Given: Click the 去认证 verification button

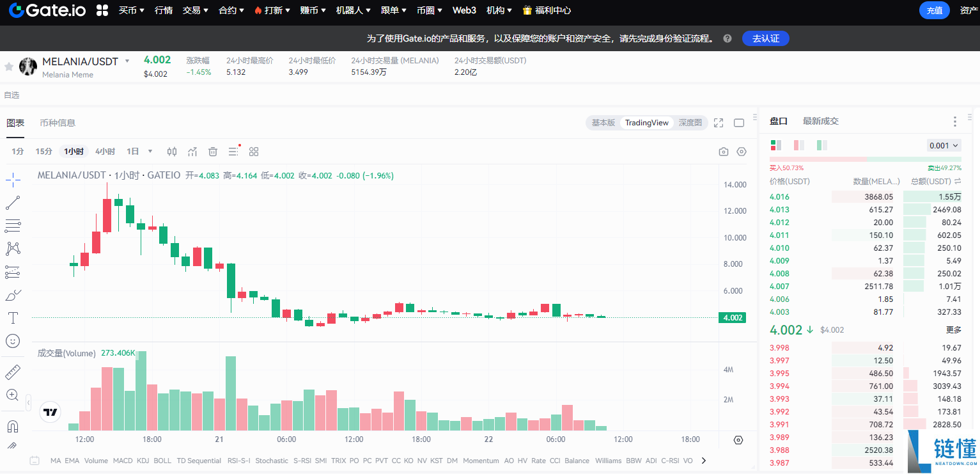Looking at the screenshot, I should tap(765, 38).
